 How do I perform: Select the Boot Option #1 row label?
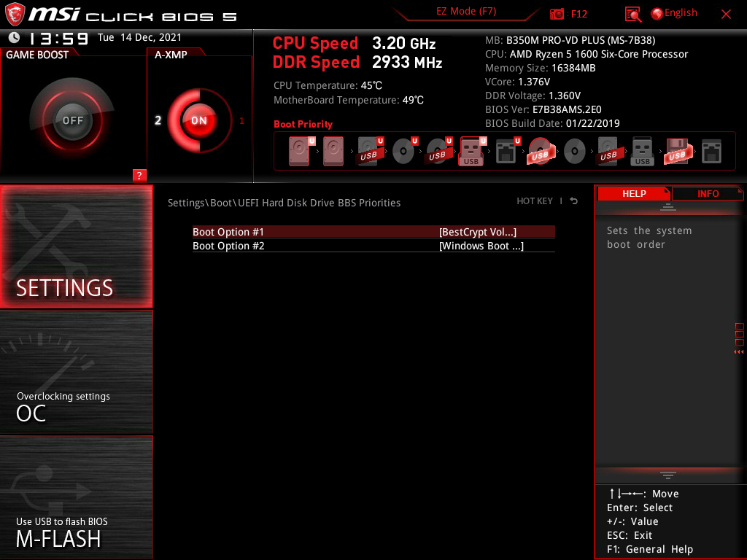click(x=228, y=232)
